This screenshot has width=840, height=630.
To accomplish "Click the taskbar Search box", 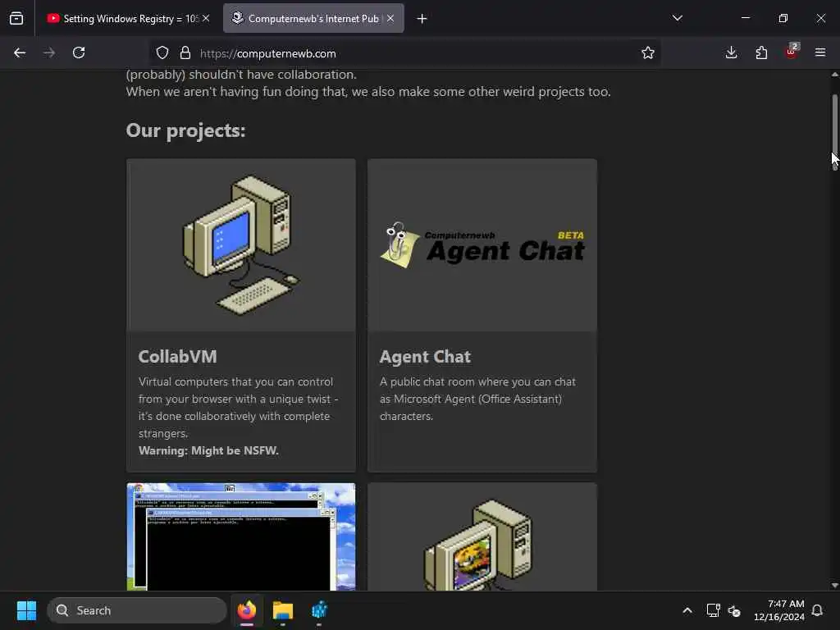I will click(137, 610).
